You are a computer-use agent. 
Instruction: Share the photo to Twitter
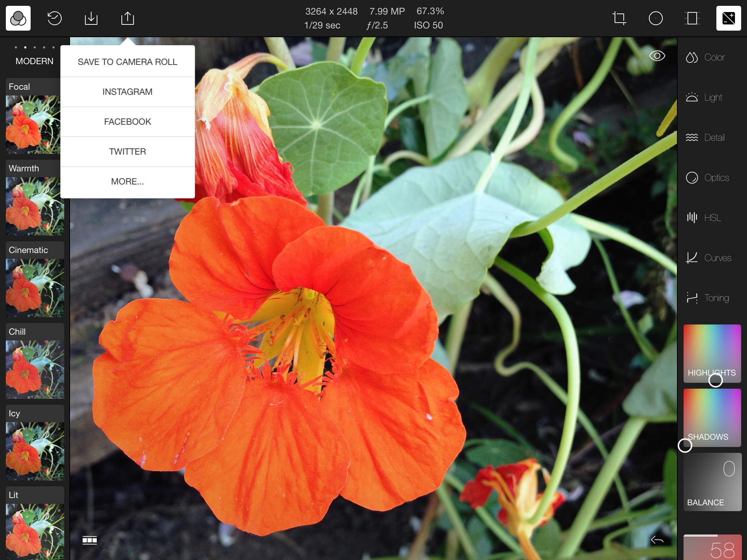point(128,151)
